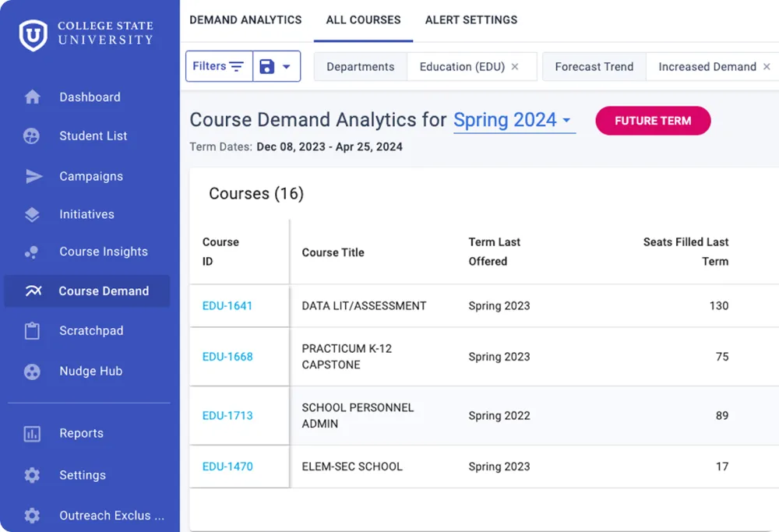Open Student List from the sidebar

tap(93, 136)
